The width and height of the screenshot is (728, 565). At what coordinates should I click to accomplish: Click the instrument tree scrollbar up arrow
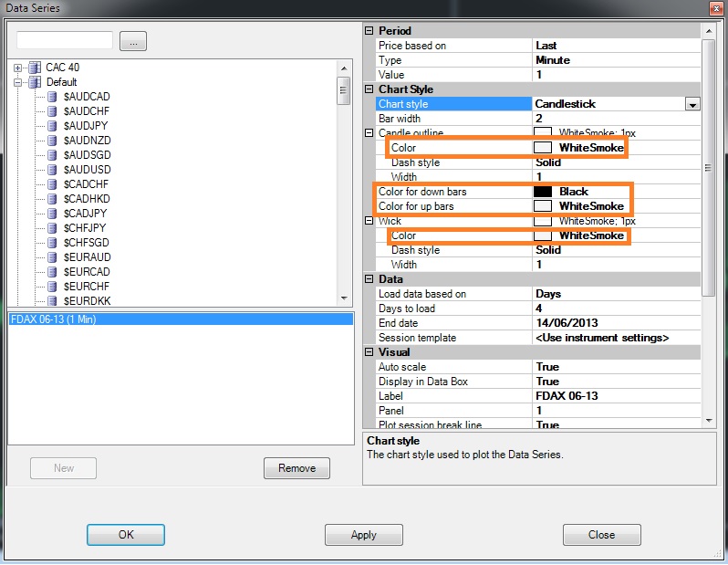pos(344,68)
